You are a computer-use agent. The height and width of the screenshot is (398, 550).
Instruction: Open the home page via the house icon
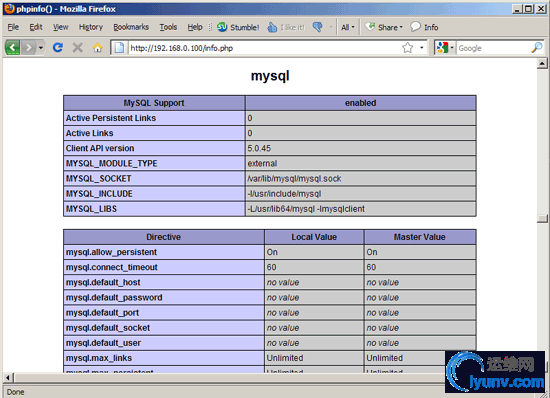pos(98,47)
